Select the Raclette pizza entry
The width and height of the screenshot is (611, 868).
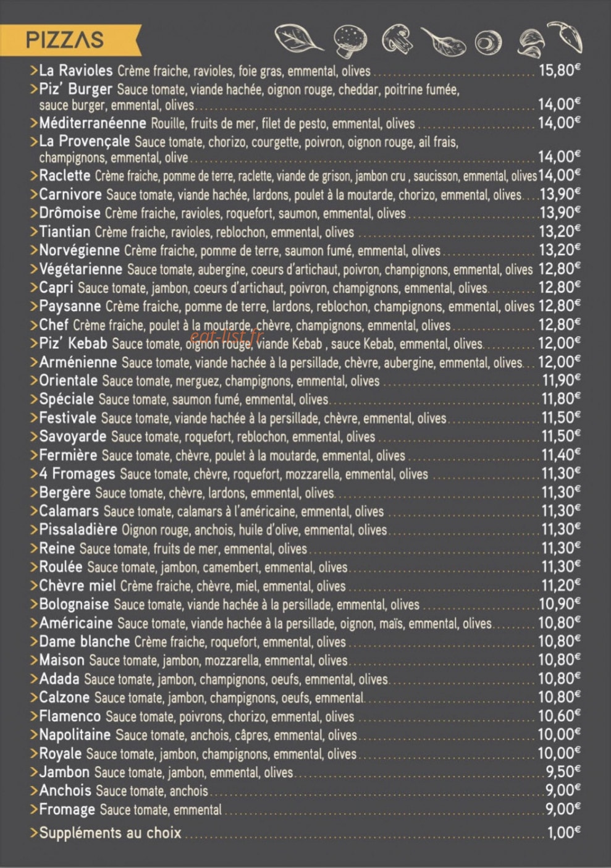pyautogui.click(x=305, y=176)
